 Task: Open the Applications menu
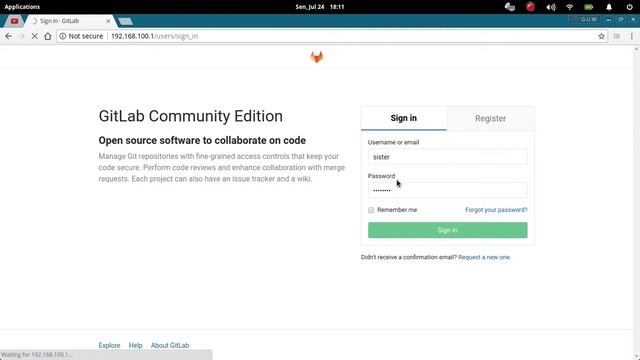pos(22,7)
